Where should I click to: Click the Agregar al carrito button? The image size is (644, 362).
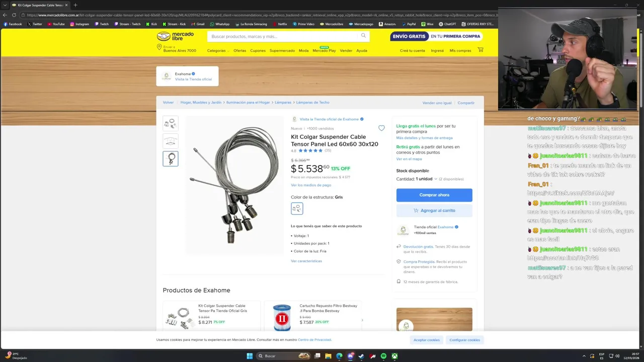(434, 210)
